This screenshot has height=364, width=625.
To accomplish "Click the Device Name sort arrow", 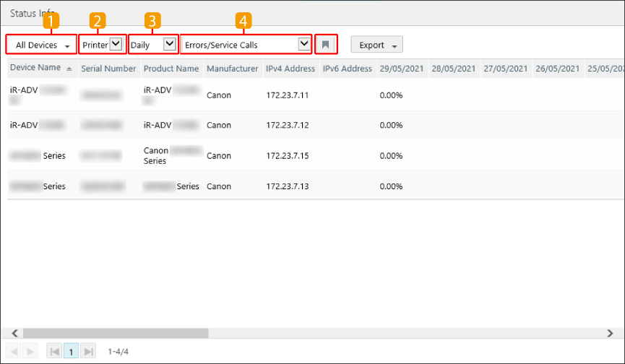I will pos(69,69).
